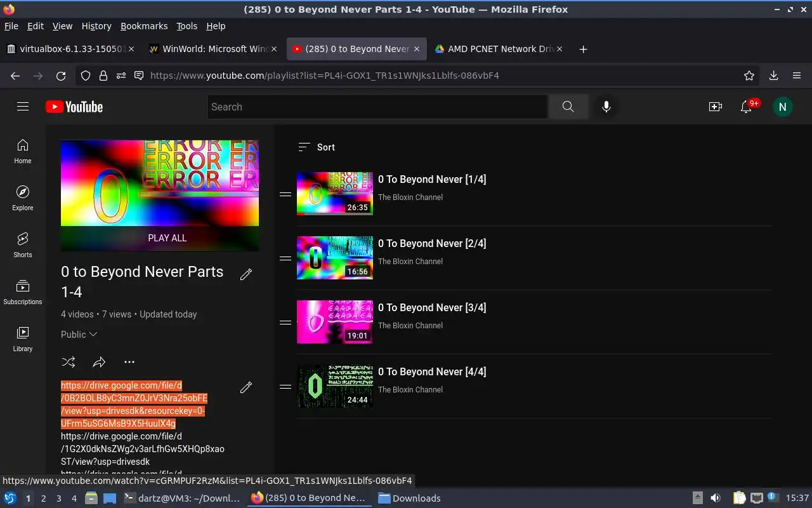The image size is (812, 508).
Task: Click the 16:56 video thumbnail
Action: (x=335, y=258)
